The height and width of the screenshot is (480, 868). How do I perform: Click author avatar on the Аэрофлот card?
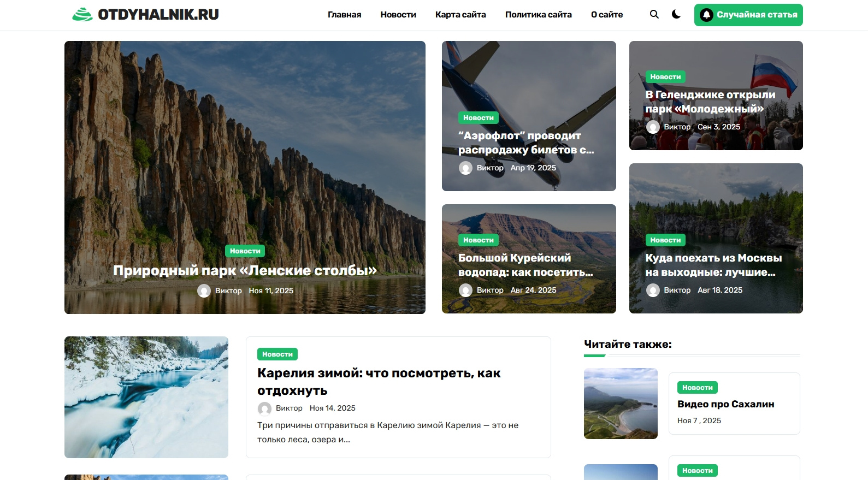(465, 168)
